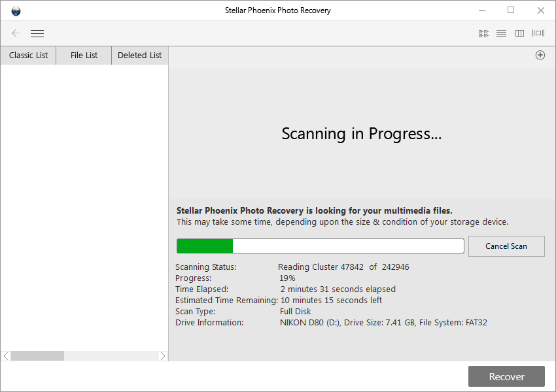Click the 'Time Elapsed:' label
This screenshot has height=392, width=556.
[201, 289]
